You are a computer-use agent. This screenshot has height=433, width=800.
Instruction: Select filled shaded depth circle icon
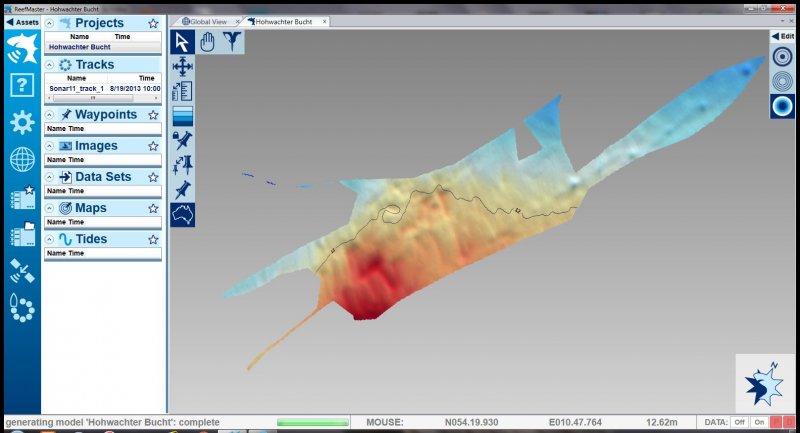coord(782,106)
